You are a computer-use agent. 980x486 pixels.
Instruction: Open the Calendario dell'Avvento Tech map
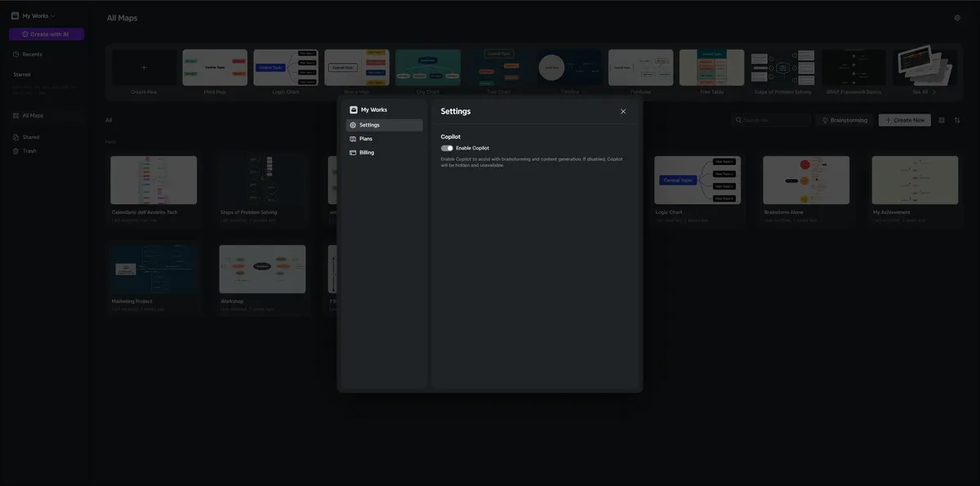154,189
